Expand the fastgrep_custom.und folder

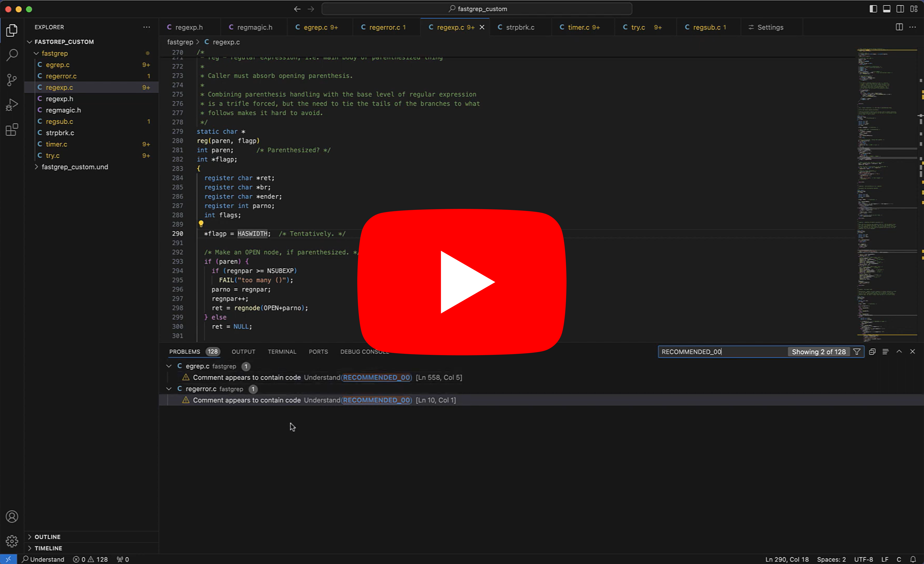coord(75,167)
